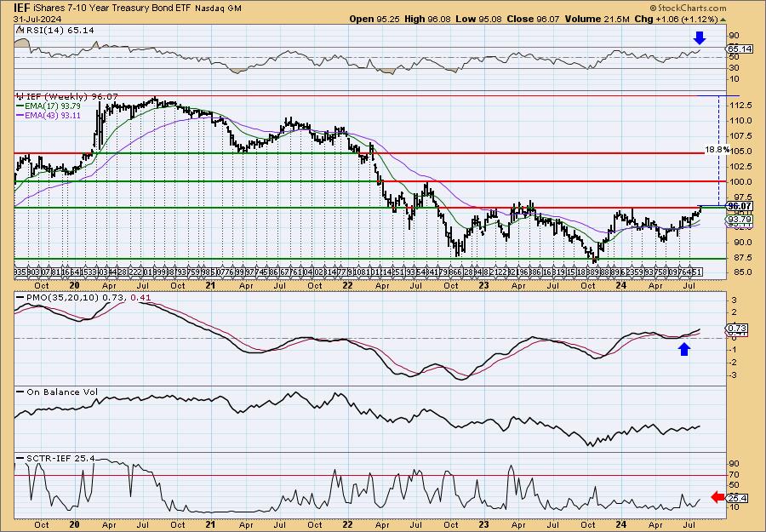Click the 25.4 SCTR value tag on right axis
Image resolution: width=766 pixels, height=532 pixels.
[738, 498]
